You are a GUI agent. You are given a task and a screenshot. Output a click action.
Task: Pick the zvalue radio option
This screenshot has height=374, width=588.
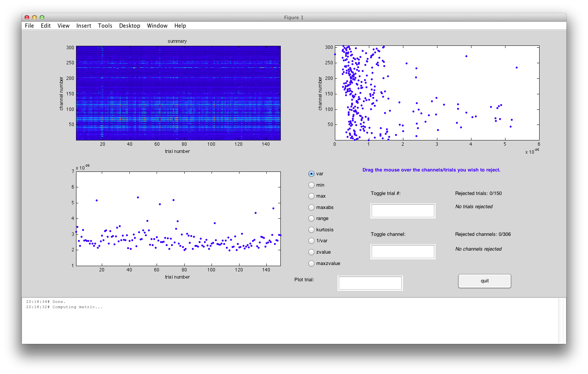pos(311,252)
